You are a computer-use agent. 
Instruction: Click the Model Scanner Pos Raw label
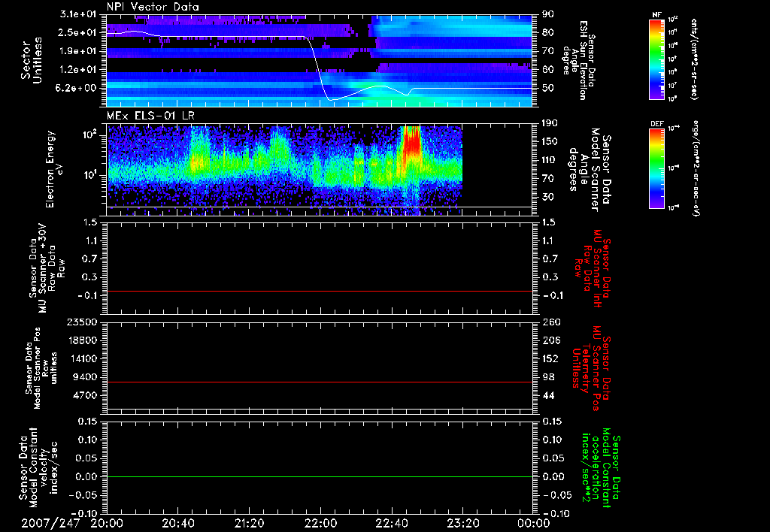[42, 368]
